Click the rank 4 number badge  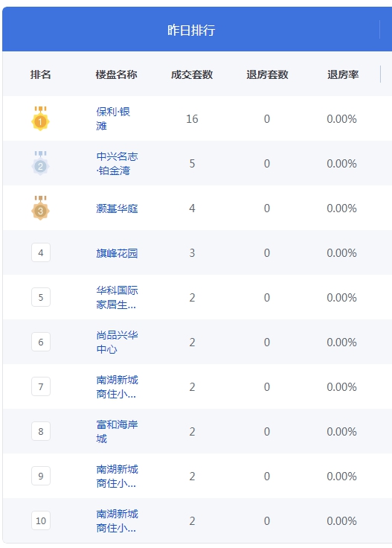click(x=41, y=252)
